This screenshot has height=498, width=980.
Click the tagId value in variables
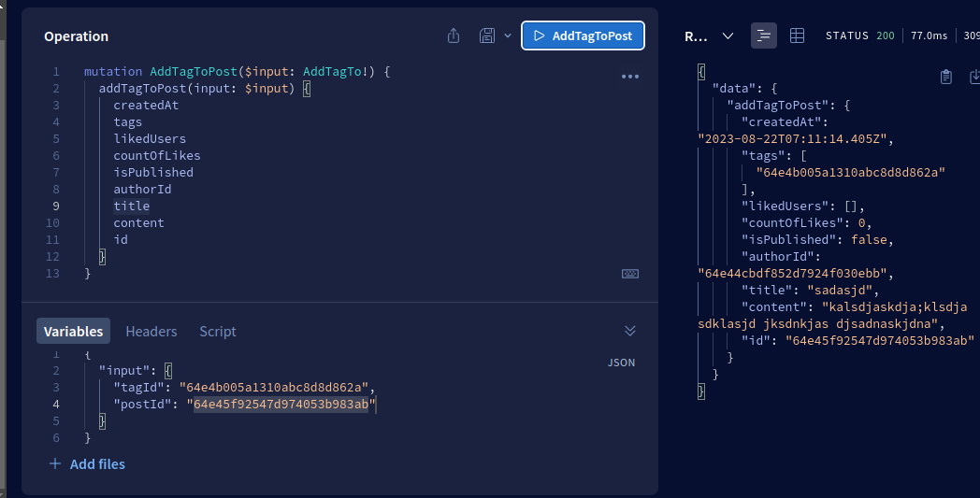[274, 388]
